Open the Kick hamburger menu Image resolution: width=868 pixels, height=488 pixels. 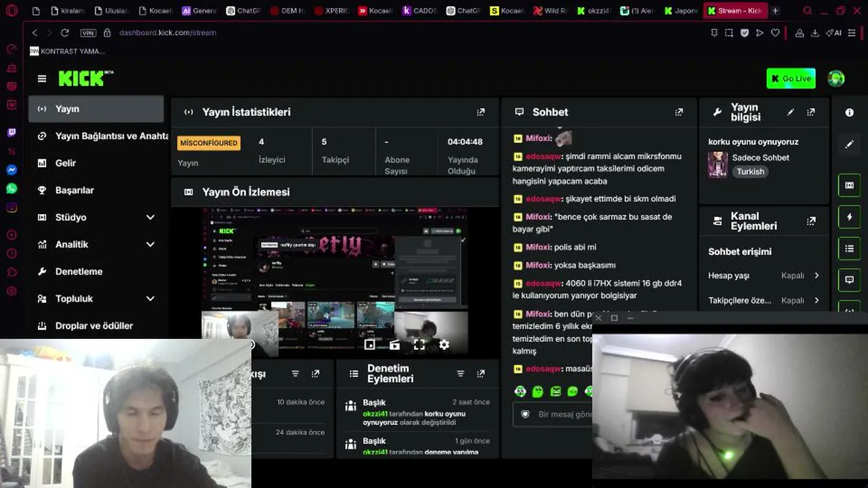click(x=42, y=79)
